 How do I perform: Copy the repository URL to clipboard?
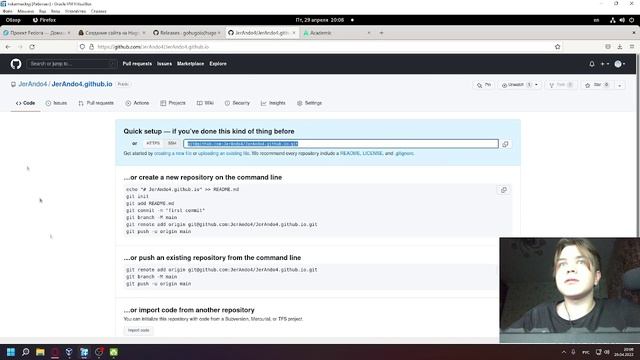(x=505, y=144)
